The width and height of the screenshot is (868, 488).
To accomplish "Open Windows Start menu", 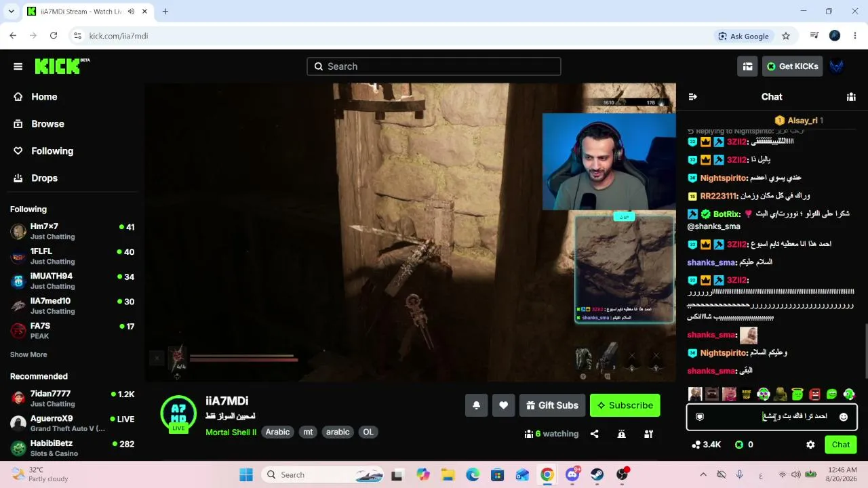I will pyautogui.click(x=245, y=474).
